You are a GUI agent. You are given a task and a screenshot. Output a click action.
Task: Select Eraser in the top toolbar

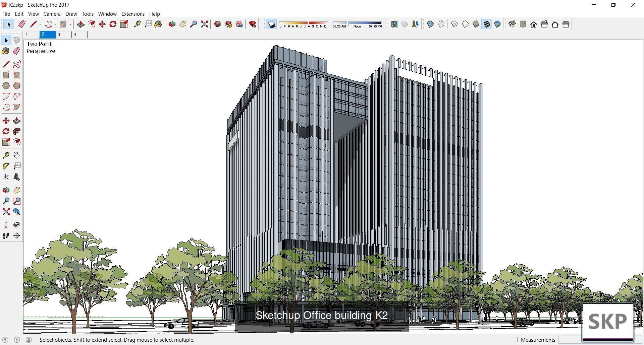[x=22, y=24]
